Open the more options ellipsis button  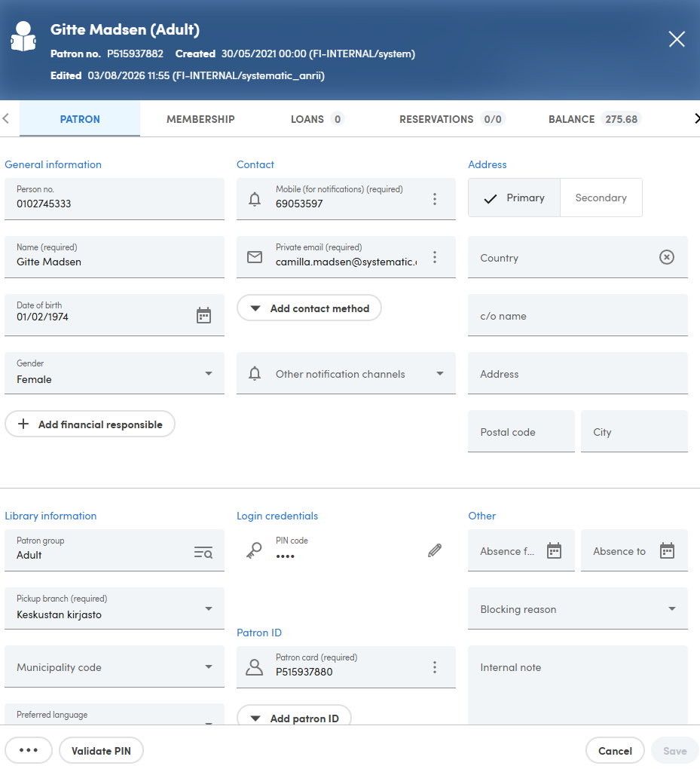click(x=29, y=750)
